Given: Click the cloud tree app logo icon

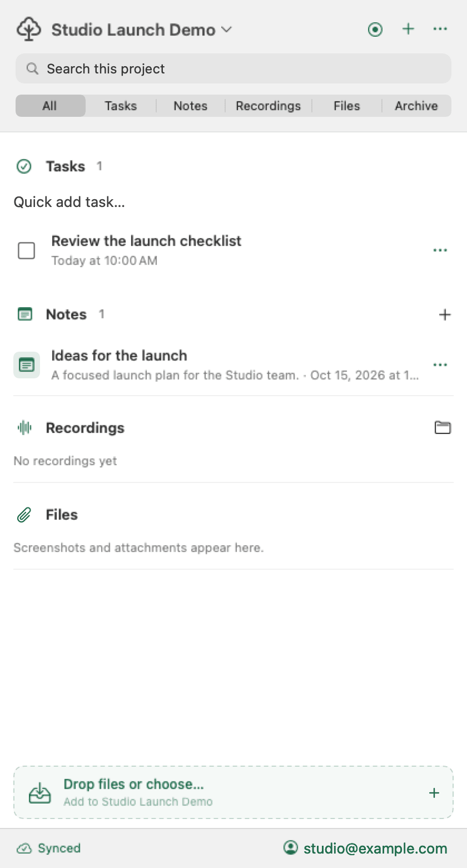Looking at the screenshot, I should [x=29, y=29].
